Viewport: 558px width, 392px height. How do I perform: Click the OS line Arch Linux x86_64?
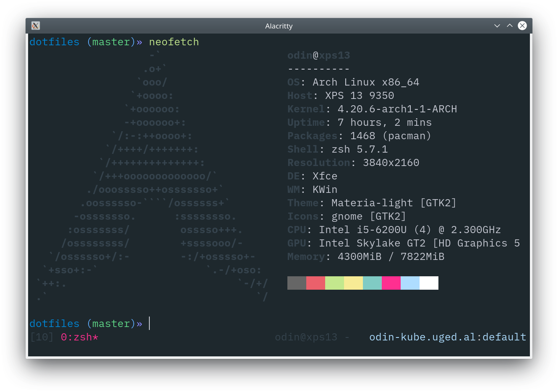click(x=353, y=82)
